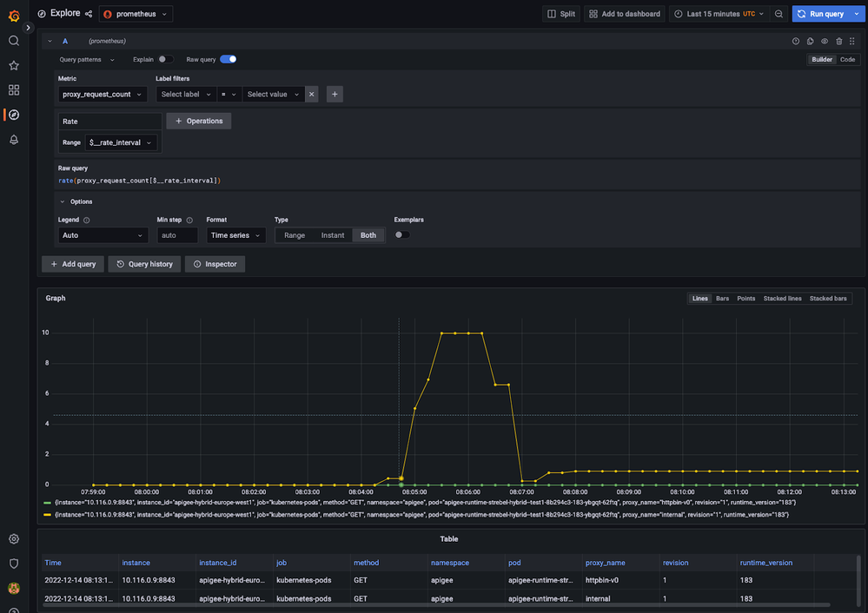This screenshot has width=868, height=613.
Task: Click the Add query button
Action: pos(73,264)
